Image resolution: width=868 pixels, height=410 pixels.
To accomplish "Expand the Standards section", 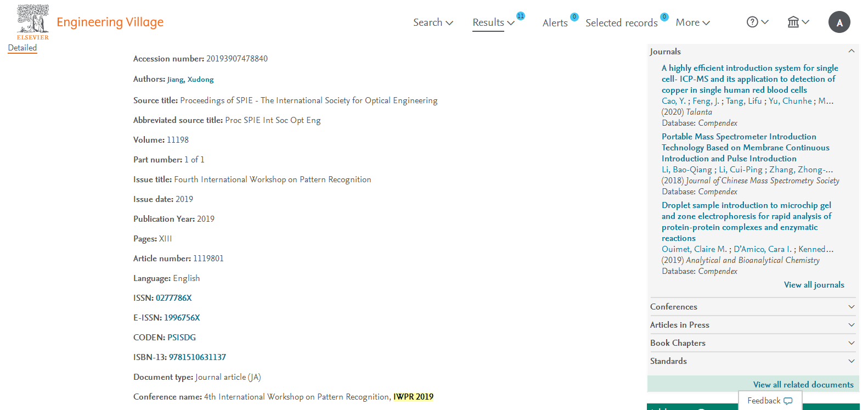I will (852, 361).
